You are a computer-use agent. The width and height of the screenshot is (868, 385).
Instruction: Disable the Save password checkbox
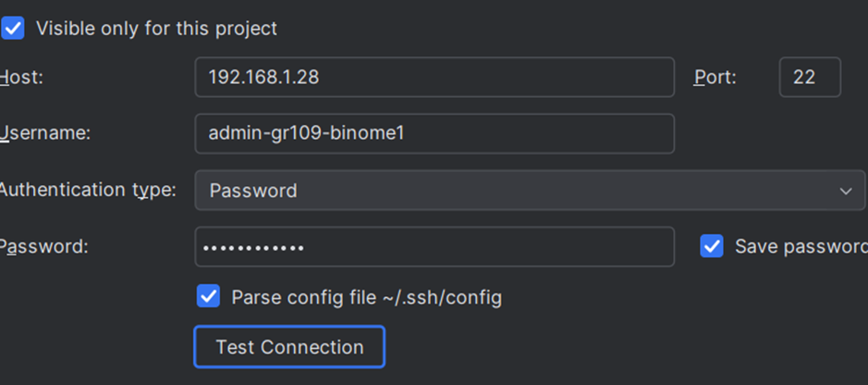coord(712,246)
